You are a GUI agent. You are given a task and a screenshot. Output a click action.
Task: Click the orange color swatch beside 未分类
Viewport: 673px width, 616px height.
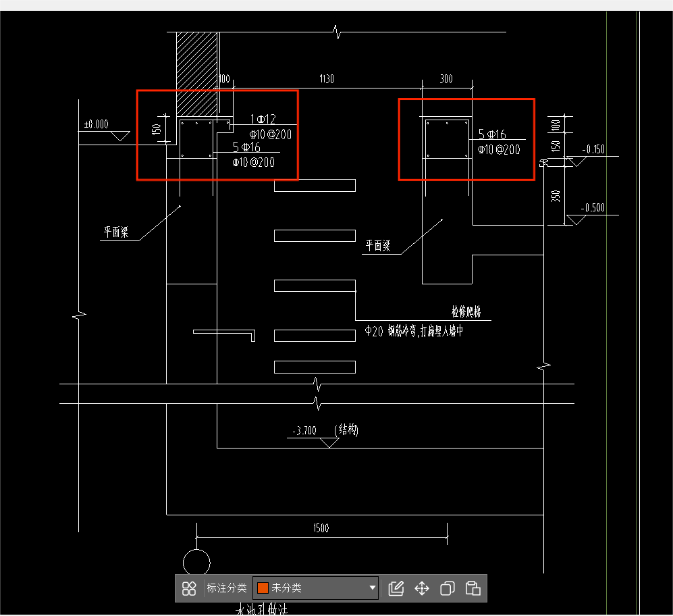pos(263,588)
